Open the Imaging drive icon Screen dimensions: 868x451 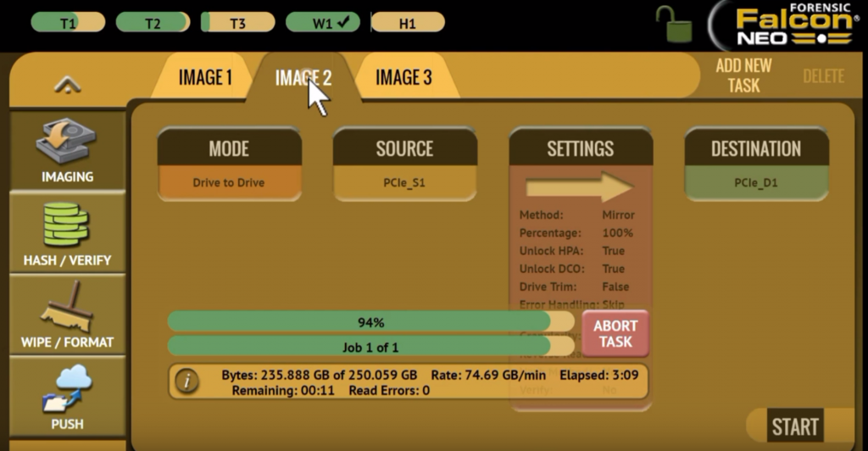click(67, 142)
